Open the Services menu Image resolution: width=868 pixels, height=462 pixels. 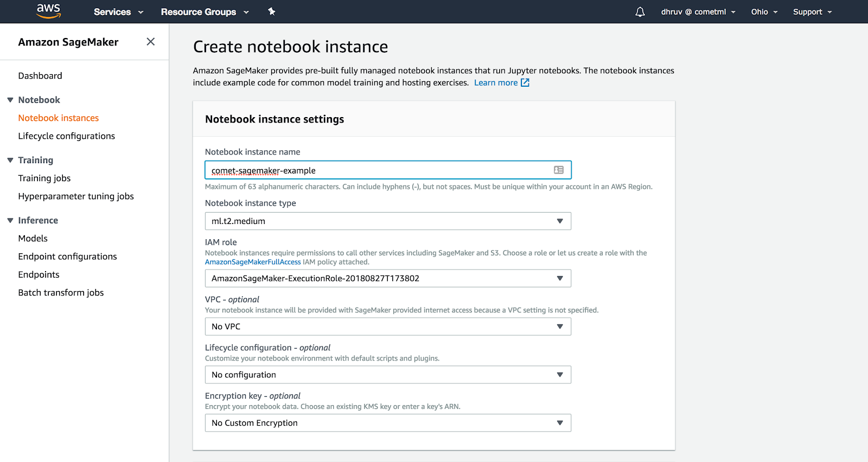coord(118,12)
